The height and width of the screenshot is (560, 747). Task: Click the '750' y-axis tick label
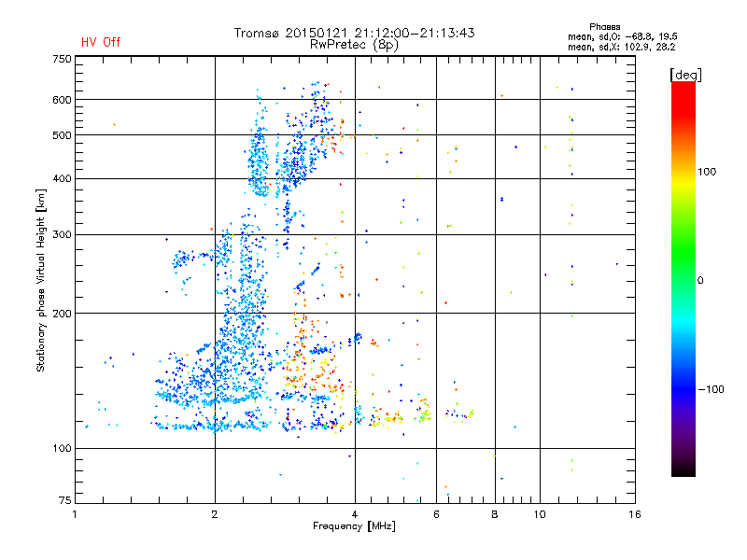point(62,59)
